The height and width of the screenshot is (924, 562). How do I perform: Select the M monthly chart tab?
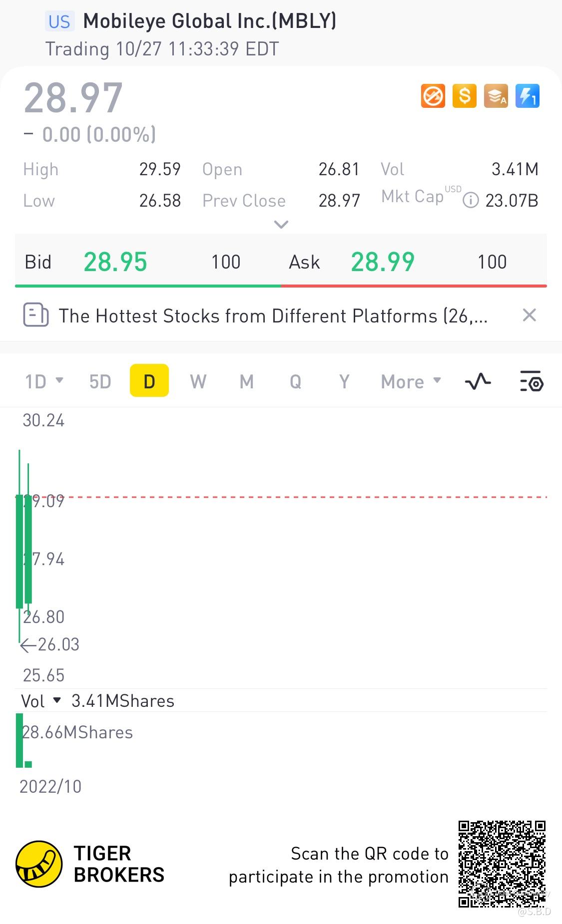246,382
